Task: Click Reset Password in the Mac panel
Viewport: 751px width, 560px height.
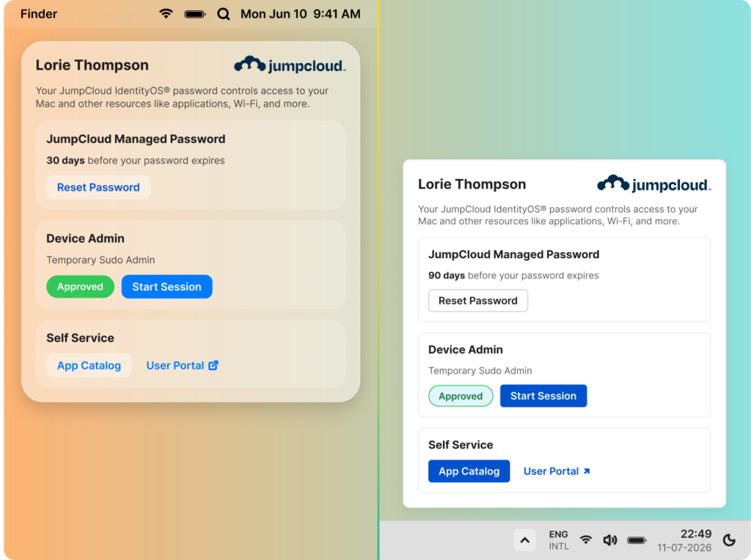Action: point(98,187)
